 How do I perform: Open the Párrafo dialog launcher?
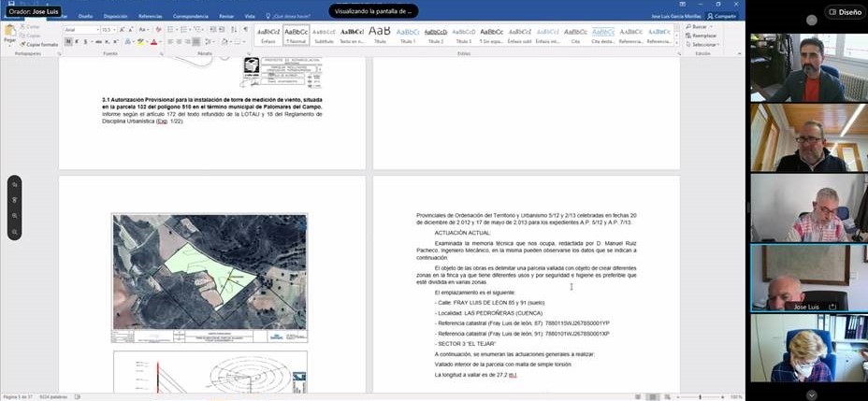point(250,53)
